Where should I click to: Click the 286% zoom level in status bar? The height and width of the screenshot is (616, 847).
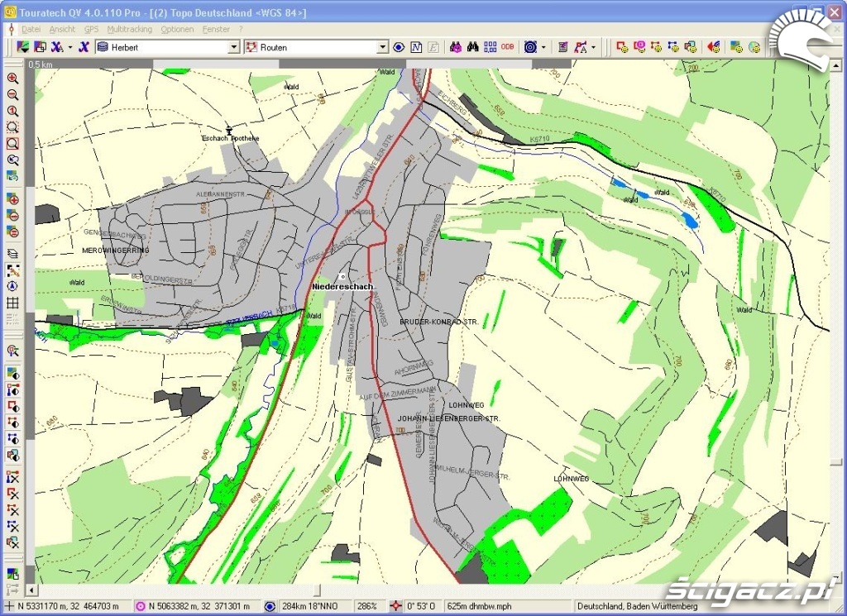click(x=368, y=606)
